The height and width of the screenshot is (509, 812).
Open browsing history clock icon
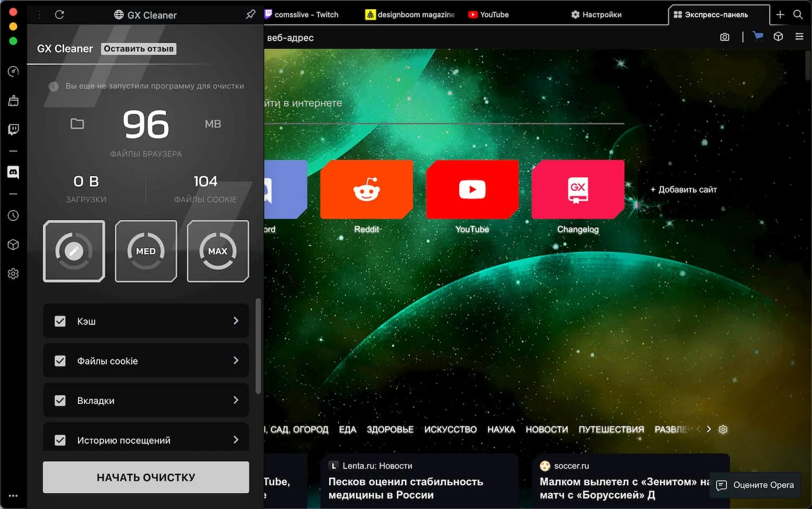(14, 216)
